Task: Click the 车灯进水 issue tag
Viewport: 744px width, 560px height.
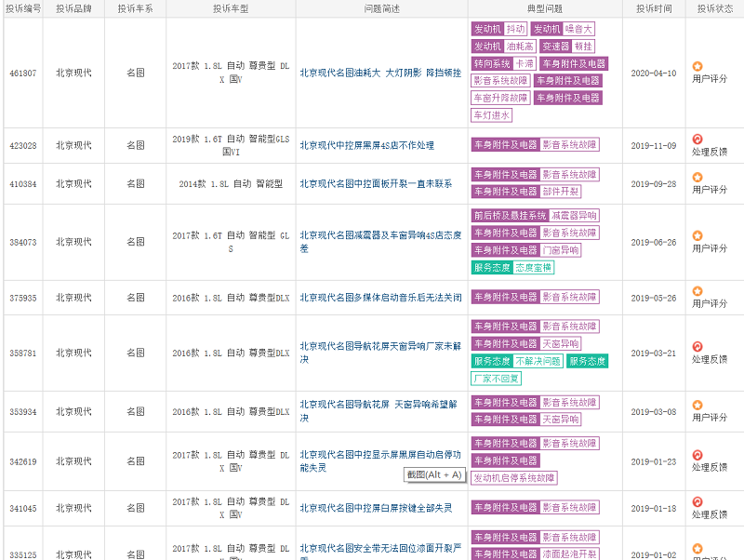Action: 491,115
